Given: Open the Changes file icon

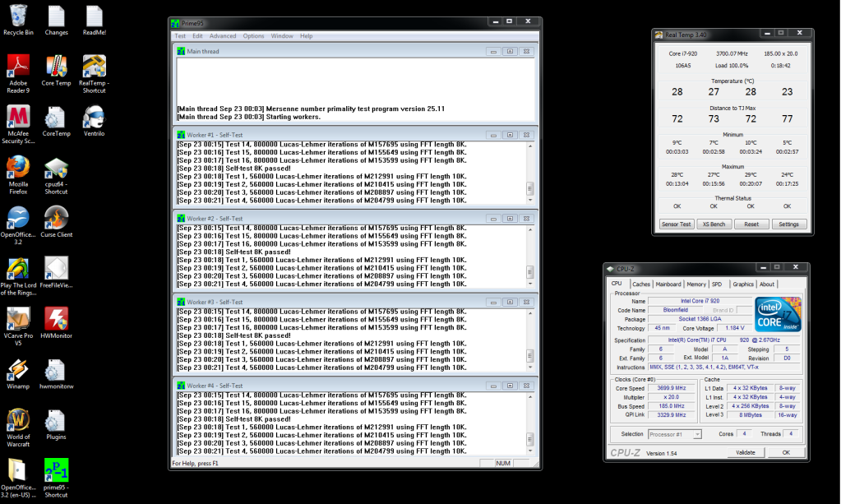Looking at the screenshot, I should coord(57,21).
